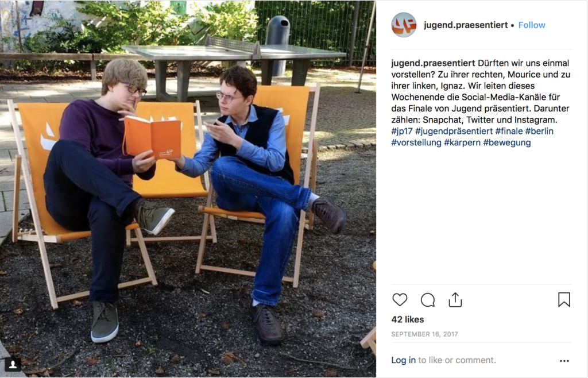Viewport: 588px width, 378px height.
Task: Open post date September 16, 2017
Action: coord(424,334)
